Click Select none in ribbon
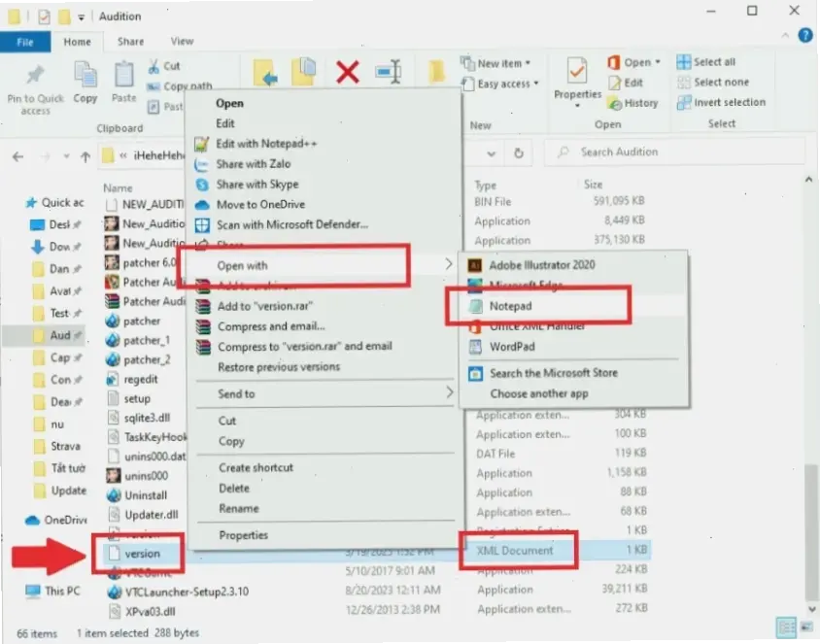This screenshot has height=644, width=820. (x=713, y=82)
